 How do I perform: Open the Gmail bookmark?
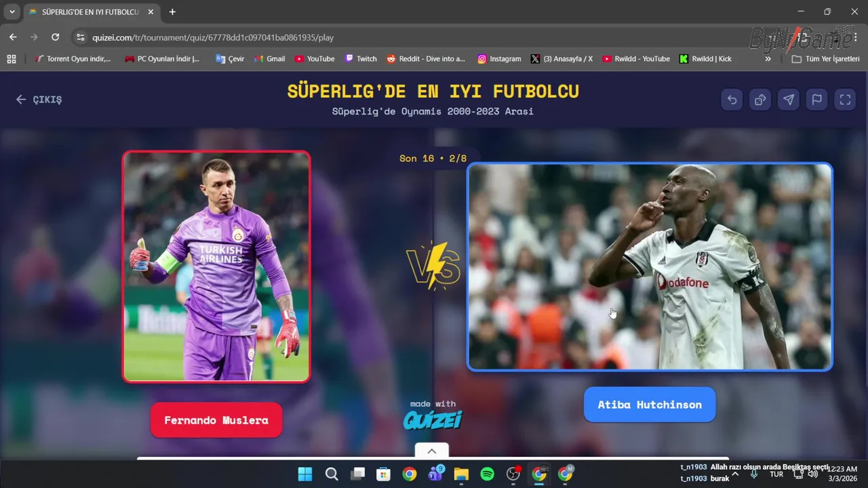coord(269,59)
